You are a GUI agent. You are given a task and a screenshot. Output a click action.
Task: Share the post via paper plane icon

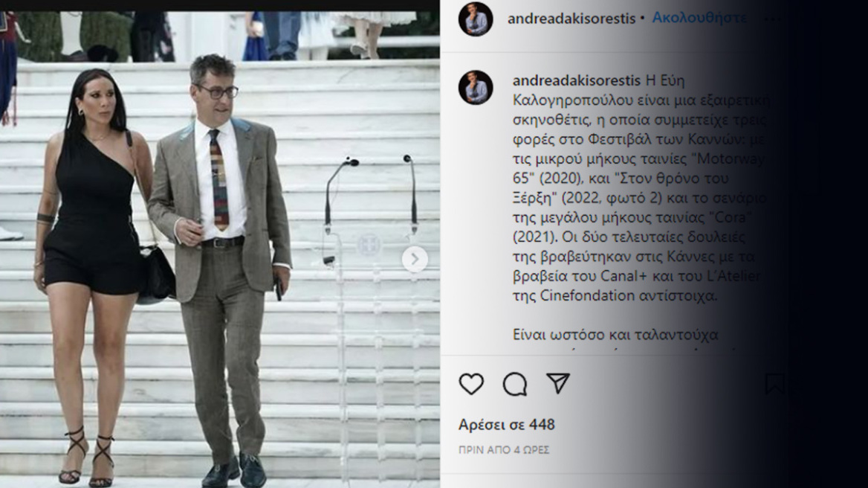pyautogui.click(x=558, y=383)
